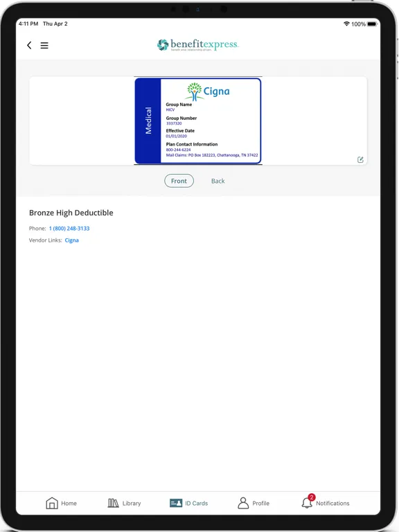Go to the Home tab

(x=62, y=503)
